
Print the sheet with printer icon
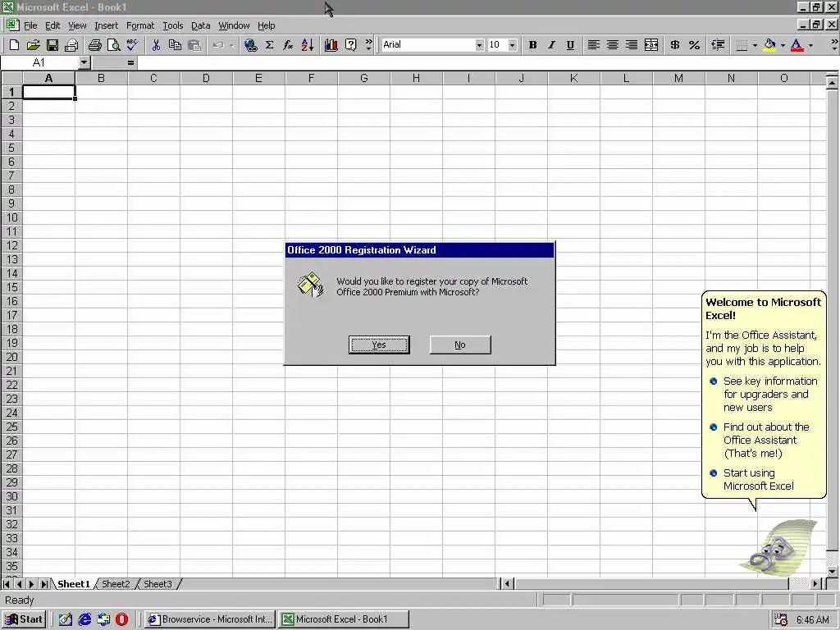pyautogui.click(x=95, y=46)
